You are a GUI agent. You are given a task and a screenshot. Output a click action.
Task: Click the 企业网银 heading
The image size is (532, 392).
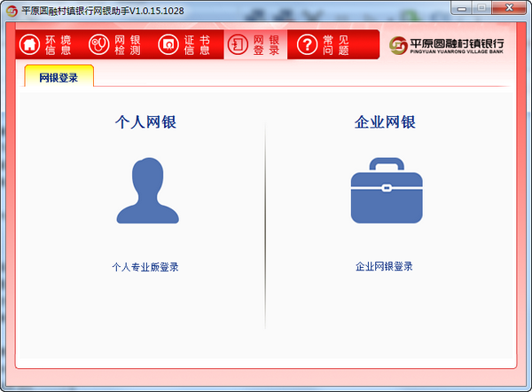click(x=385, y=122)
